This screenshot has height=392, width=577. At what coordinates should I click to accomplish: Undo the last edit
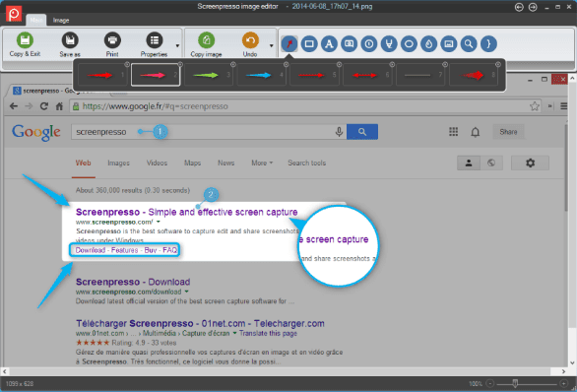pyautogui.click(x=250, y=45)
